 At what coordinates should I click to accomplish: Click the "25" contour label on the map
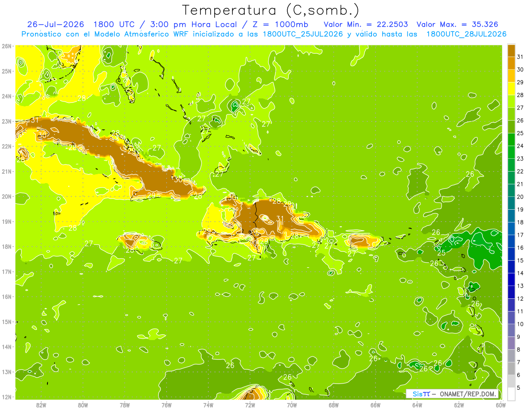441,253
